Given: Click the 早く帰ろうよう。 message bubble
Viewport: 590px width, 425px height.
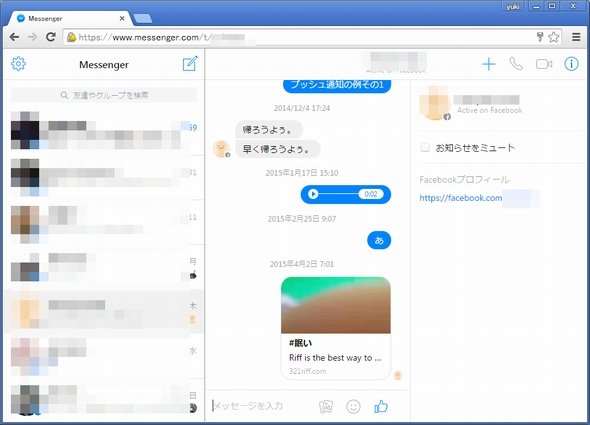Looking at the screenshot, I should (x=278, y=149).
